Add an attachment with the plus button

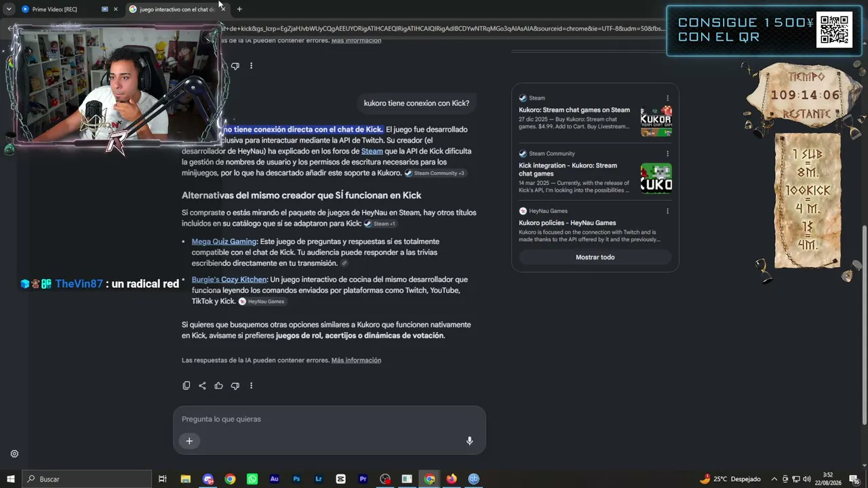coord(189,441)
